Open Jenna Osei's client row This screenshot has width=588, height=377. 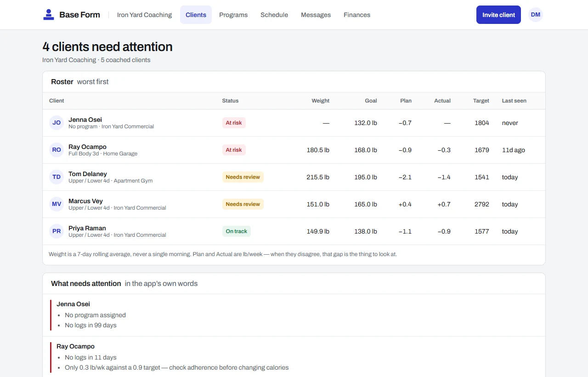pos(294,123)
